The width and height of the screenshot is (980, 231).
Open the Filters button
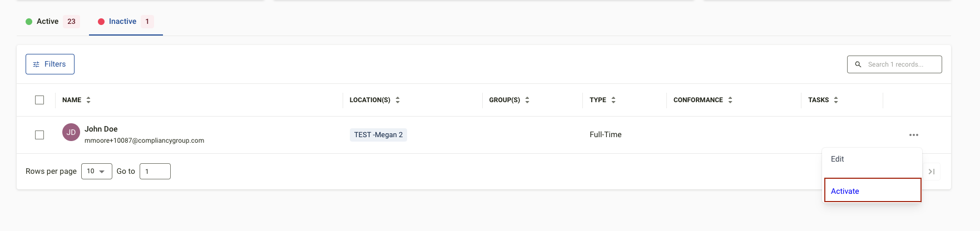coord(50,64)
